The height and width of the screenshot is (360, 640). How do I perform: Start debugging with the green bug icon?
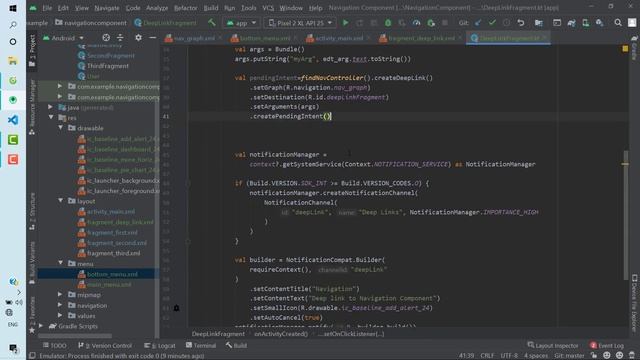[x=388, y=23]
